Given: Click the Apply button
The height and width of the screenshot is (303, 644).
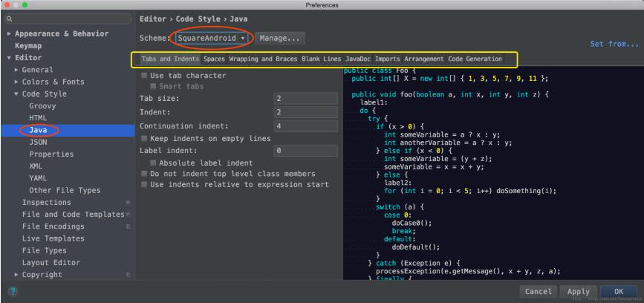Looking at the screenshot, I should (577, 292).
